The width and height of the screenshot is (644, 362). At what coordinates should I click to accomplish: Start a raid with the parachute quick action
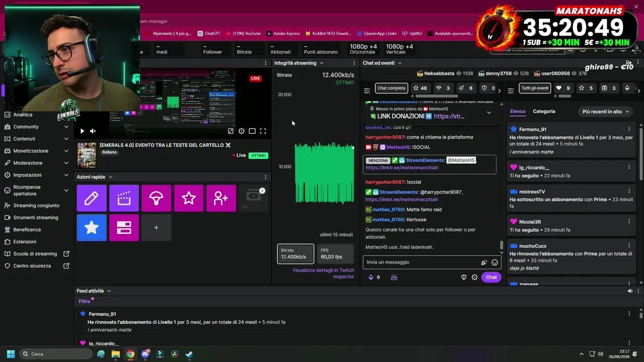point(156,198)
